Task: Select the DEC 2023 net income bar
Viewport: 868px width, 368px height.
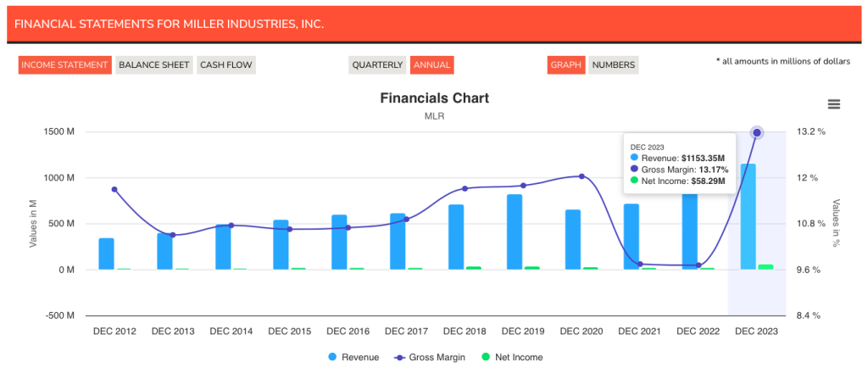Action: coord(765,267)
